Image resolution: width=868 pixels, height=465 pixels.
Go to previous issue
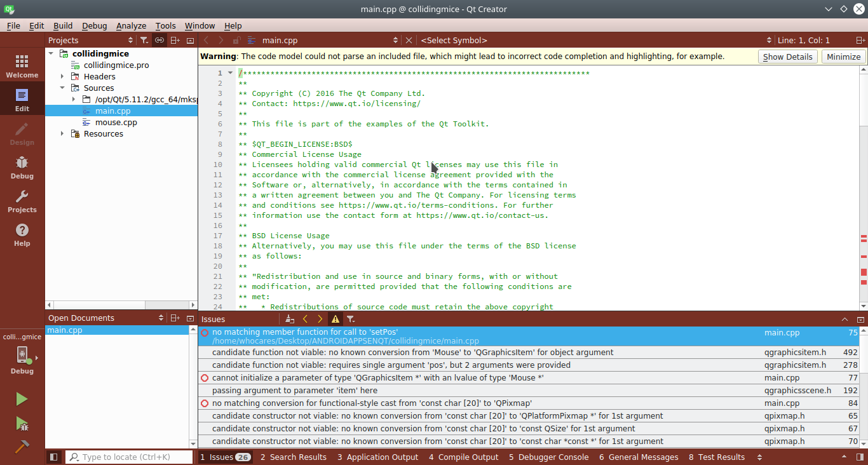pyautogui.click(x=305, y=319)
